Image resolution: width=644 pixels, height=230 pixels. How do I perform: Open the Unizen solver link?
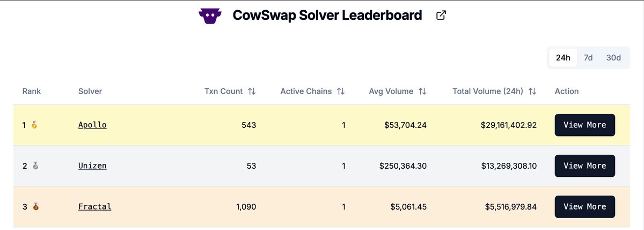tap(92, 166)
